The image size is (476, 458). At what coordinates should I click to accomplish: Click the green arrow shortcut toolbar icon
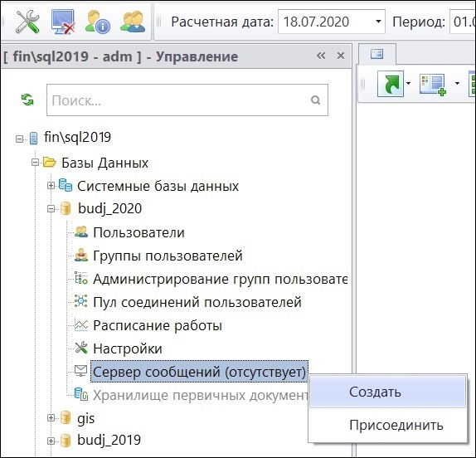(391, 84)
